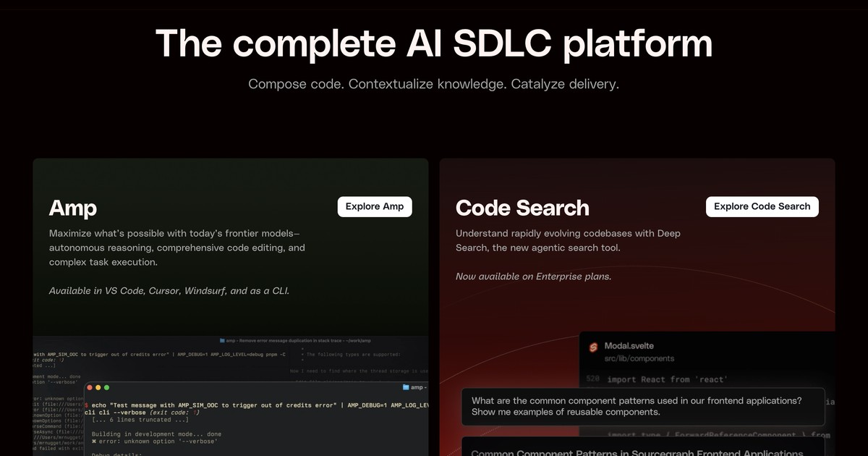The width and height of the screenshot is (868, 456).
Task: Open the Explore Code Search button
Action: tap(762, 206)
